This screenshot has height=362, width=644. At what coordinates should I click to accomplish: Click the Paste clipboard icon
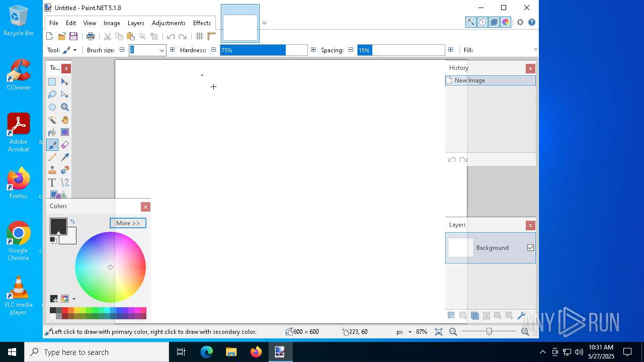pos(131,36)
